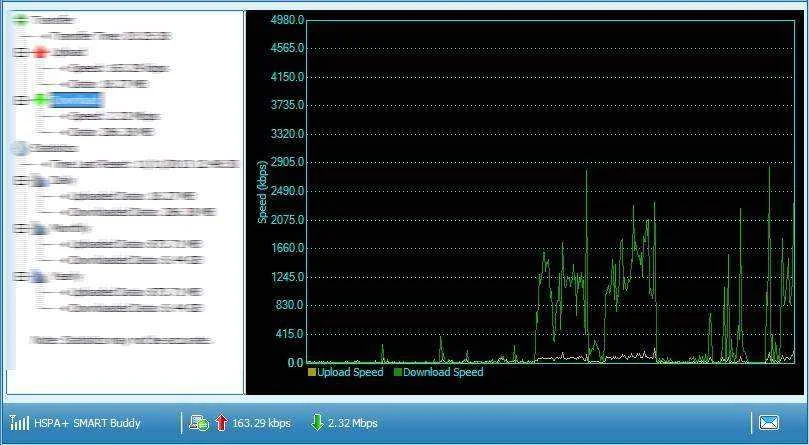Image resolution: width=809 pixels, height=445 pixels.
Task: Click the '0.0' axis value
Action: click(x=296, y=363)
